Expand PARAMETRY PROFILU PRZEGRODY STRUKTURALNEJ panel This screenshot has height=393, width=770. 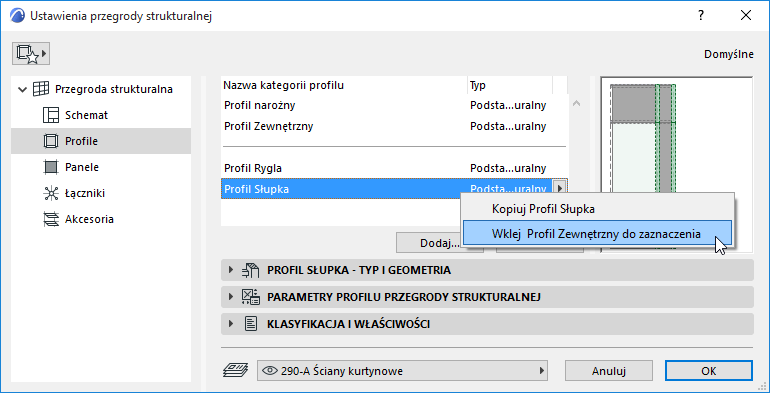[x=231, y=297]
